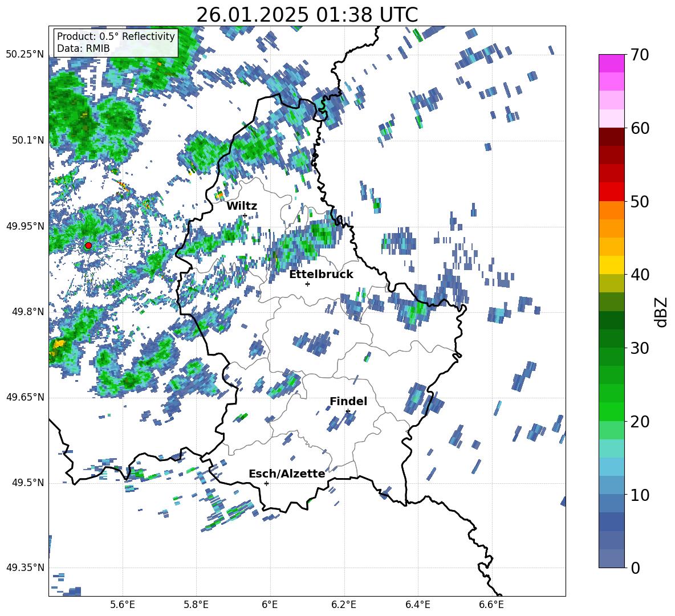Image resolution: width=675 pixels, height=616 pixels.
Task: Click the 0 label on the colorbar
Action: (635, 568)
